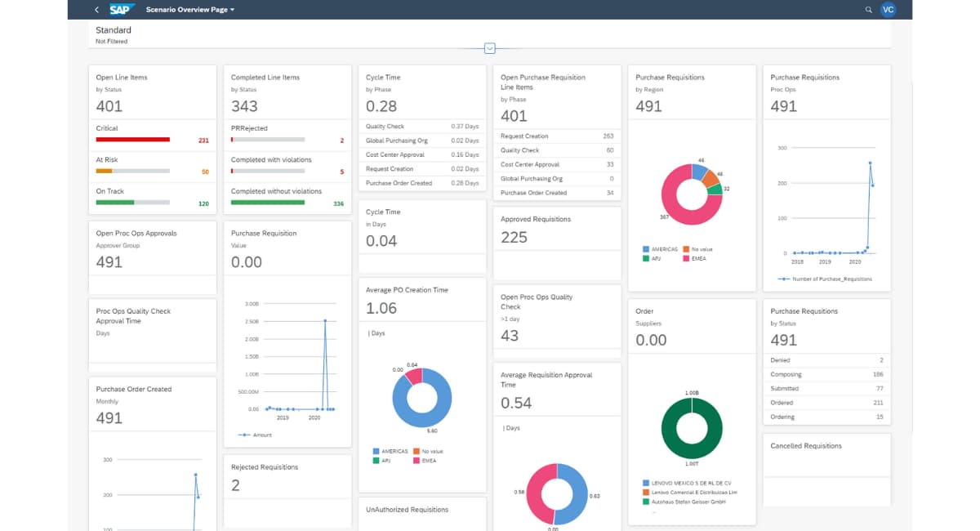This screenshot has width=980, height=531.
Task: Click the Standard variant title
Action: pos(114,30)
